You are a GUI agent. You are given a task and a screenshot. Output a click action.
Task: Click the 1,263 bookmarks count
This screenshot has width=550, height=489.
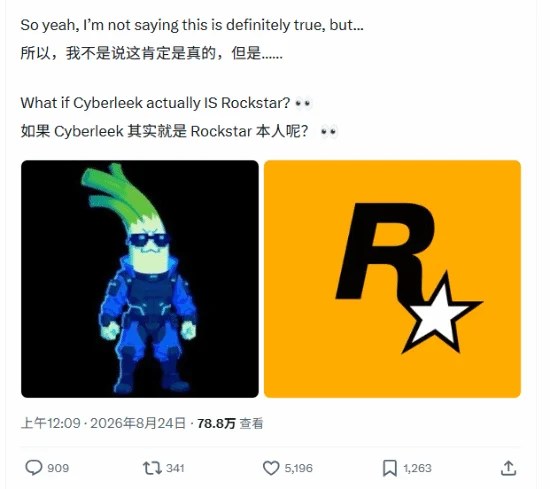[417, 468]
